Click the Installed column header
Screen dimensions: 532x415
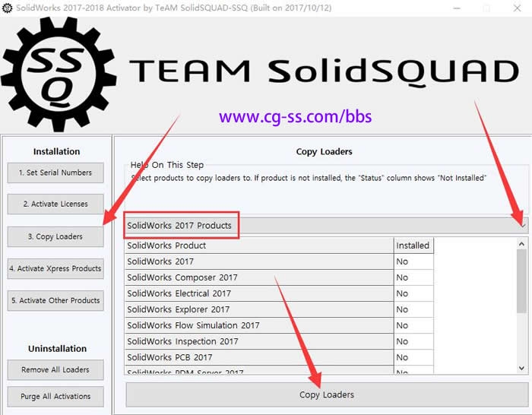coord(413,246)
